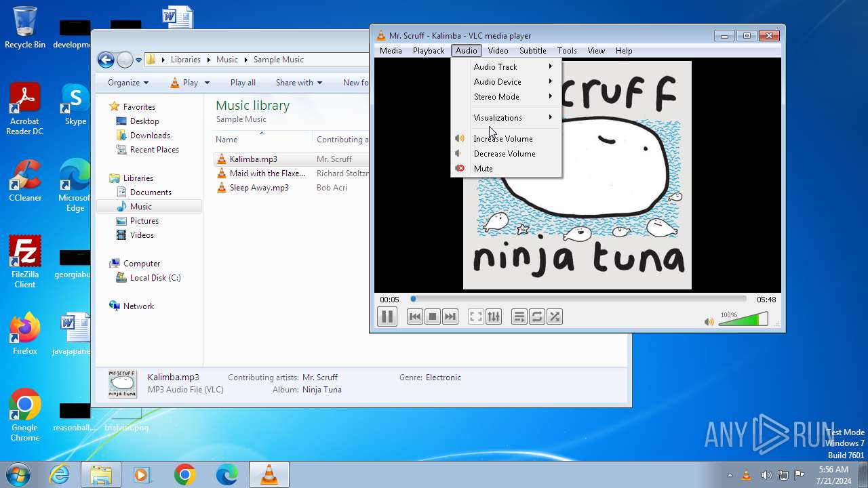Screen dimensions: 868x488
Task: Click Play all in Explorer toolbar
Action: pyautogui.click(x=243, y=83)
